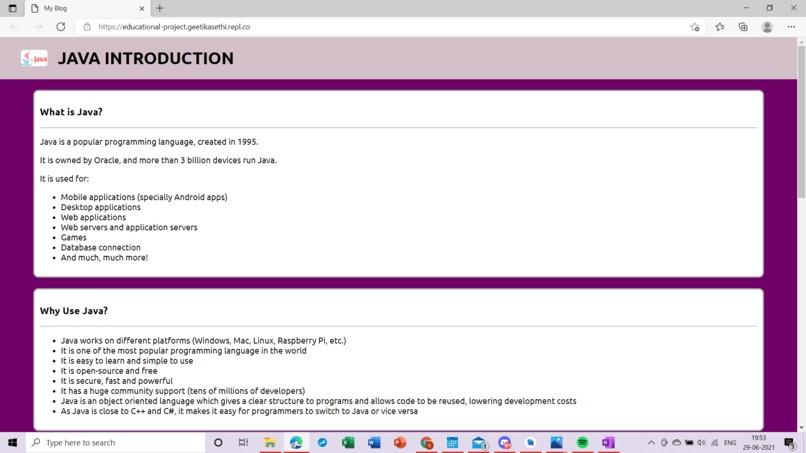Click the taskbar search box
The image size is (806, 453).
[116, 442]
